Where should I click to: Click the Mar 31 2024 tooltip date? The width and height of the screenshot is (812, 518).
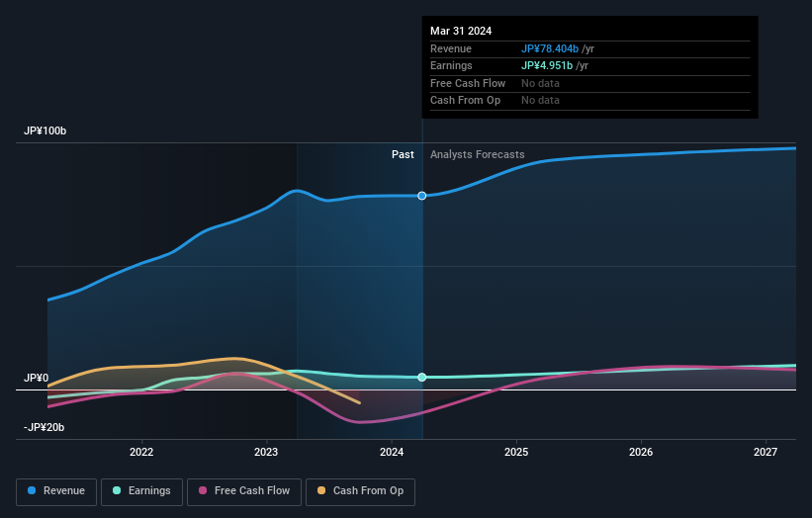tap(461, 31)
